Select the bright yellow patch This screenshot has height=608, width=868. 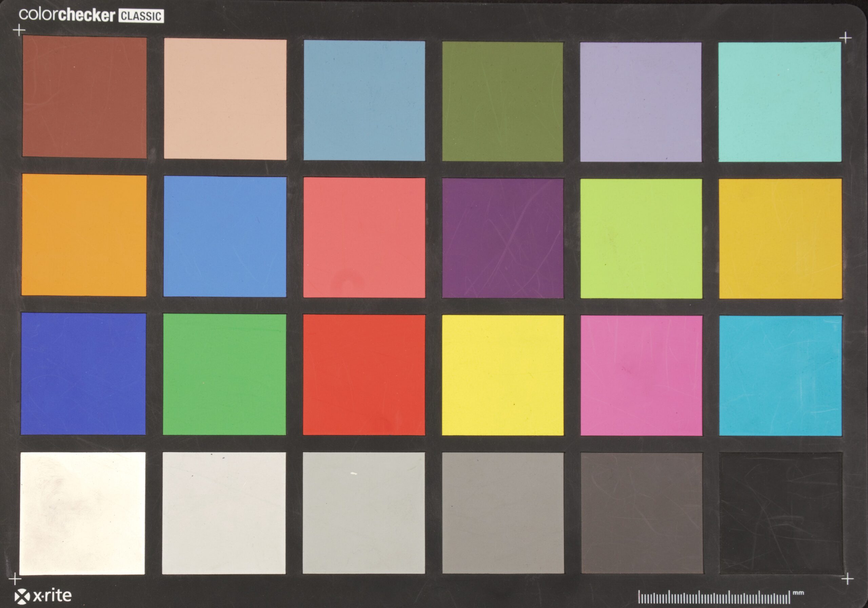coord(502,375)
